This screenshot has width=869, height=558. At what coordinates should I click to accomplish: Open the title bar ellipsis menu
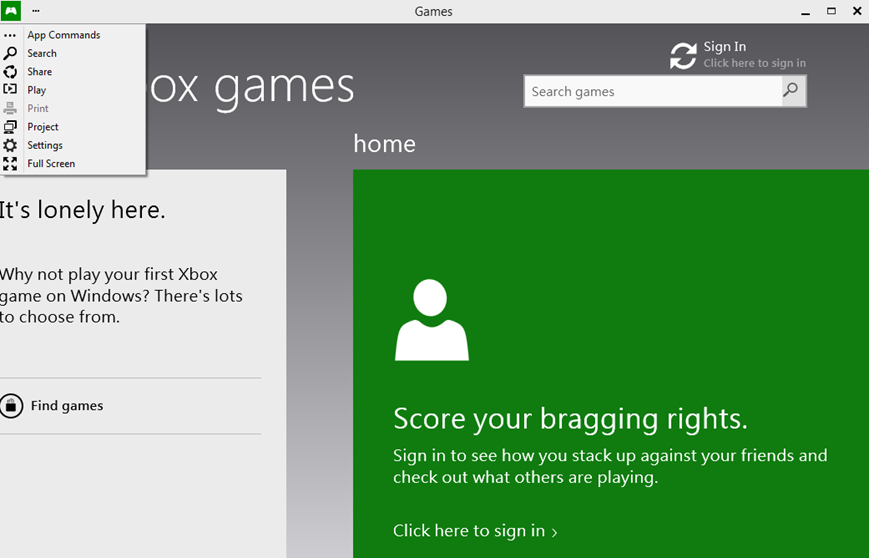point(35,11)
